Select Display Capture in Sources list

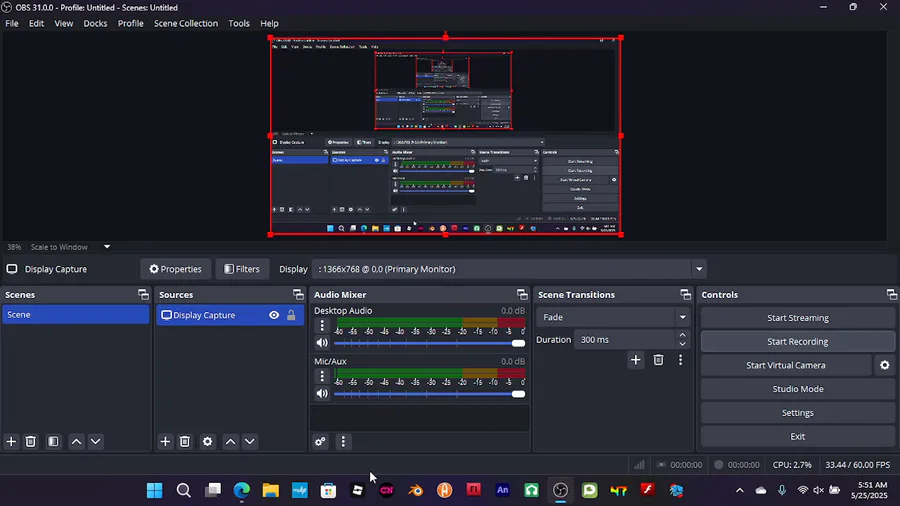point(230,315)
